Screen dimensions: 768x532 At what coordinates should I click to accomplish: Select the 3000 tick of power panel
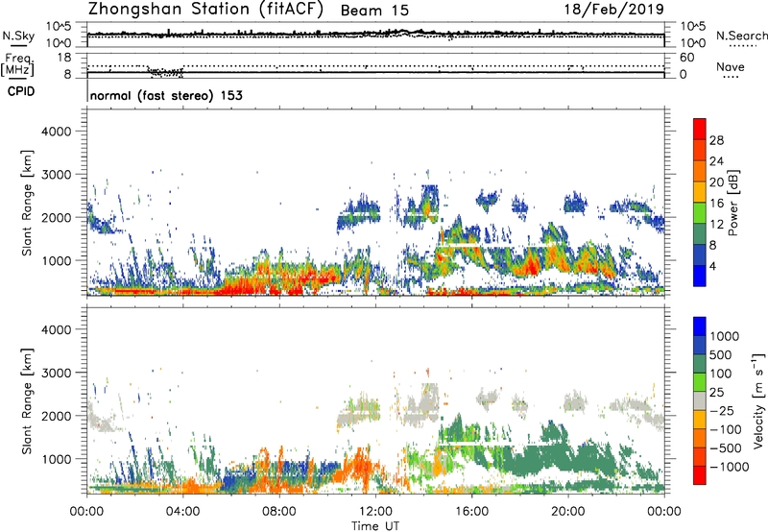click(57, 175)
